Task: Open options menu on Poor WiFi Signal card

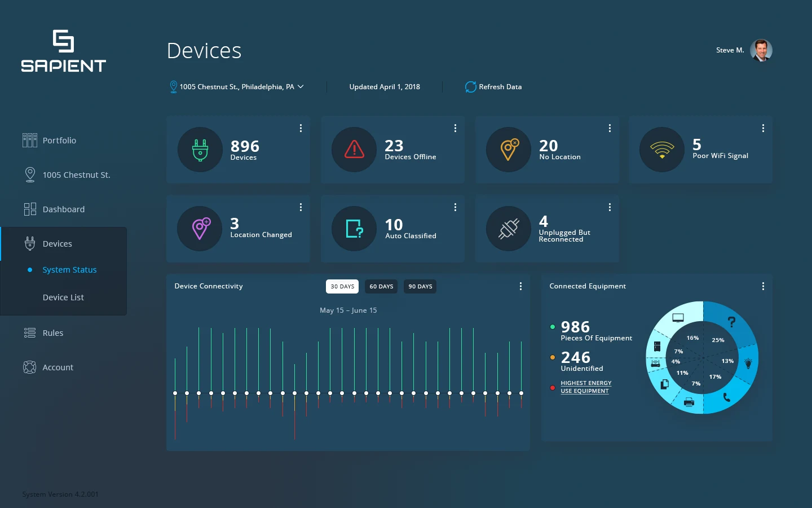Action: pyautogui.click(x=763, y=128)
